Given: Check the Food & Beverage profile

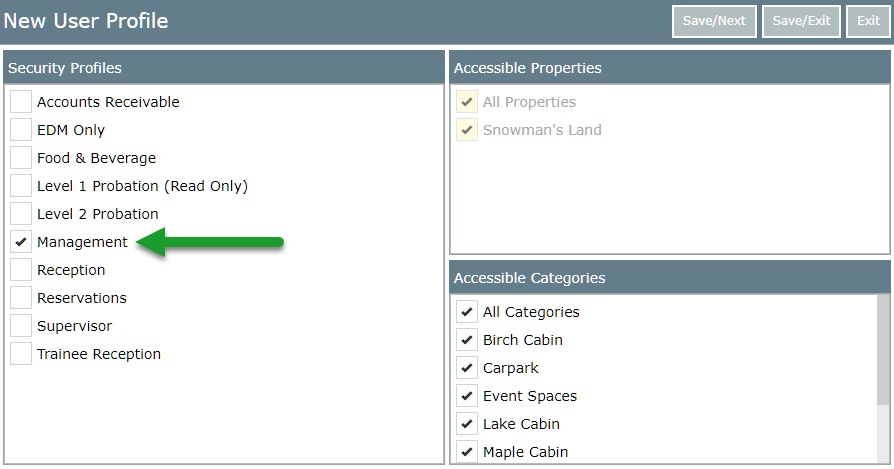Looking at the screenshot, I should point(21,158).
